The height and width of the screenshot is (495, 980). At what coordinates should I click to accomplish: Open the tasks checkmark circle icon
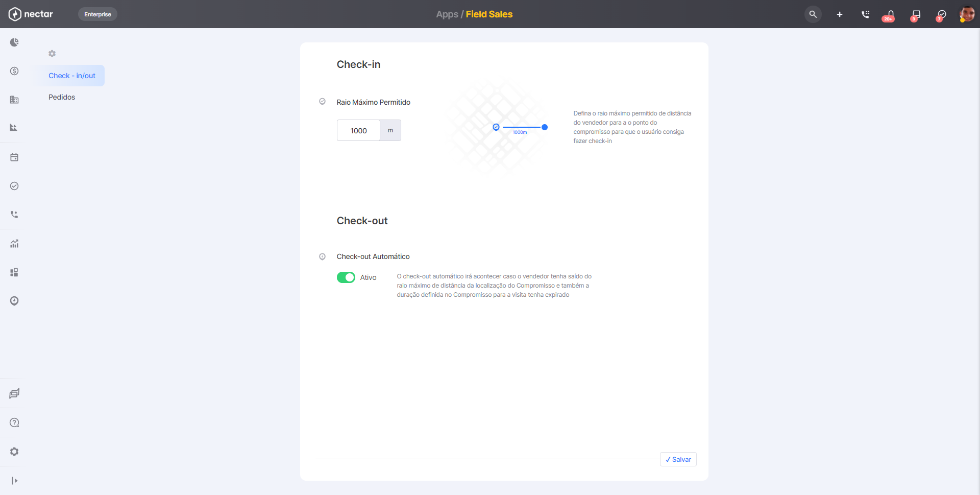click(x=14, y=186)
